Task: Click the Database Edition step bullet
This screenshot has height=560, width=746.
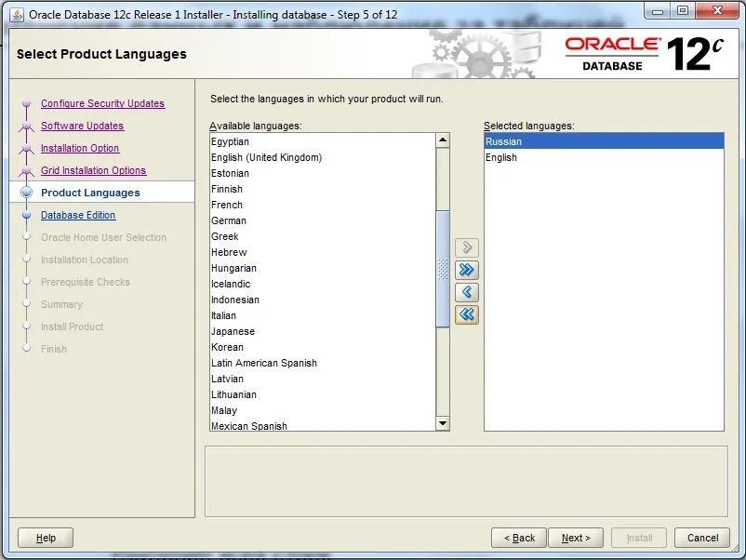Action: pyautogui.click(x=27, y=215)
